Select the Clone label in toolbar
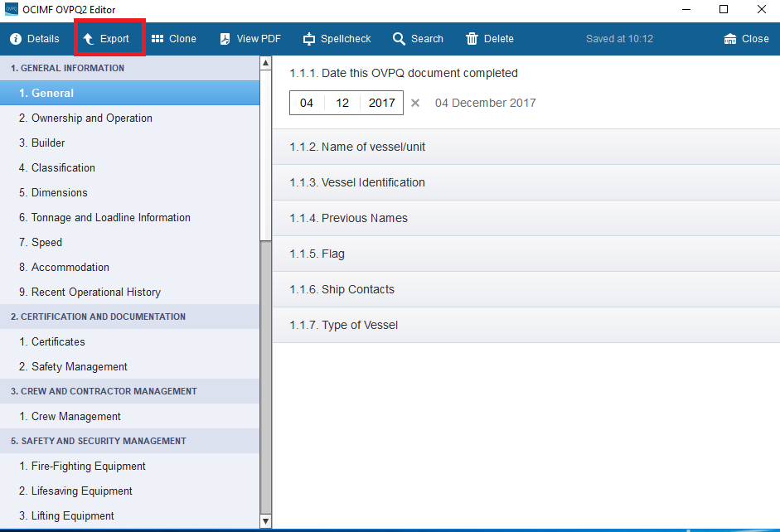This screenshot has width=780, height=532. coord(182,39)
